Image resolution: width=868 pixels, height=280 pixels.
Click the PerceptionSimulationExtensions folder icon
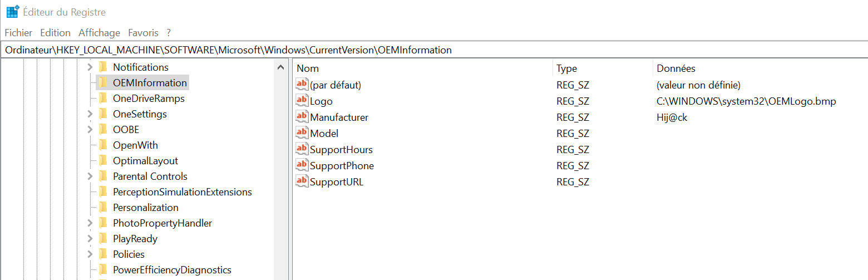click(102, 191)
